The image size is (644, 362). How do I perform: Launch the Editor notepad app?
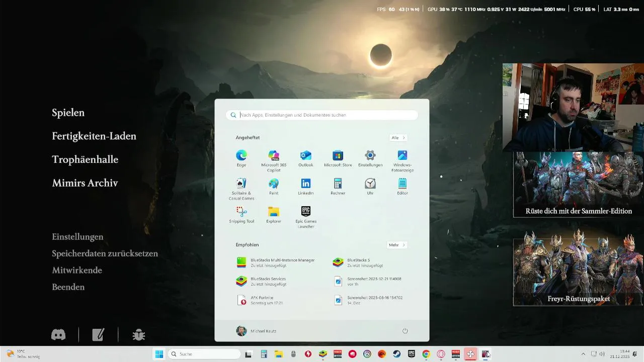pyautogui.click(x=403, y=187)
